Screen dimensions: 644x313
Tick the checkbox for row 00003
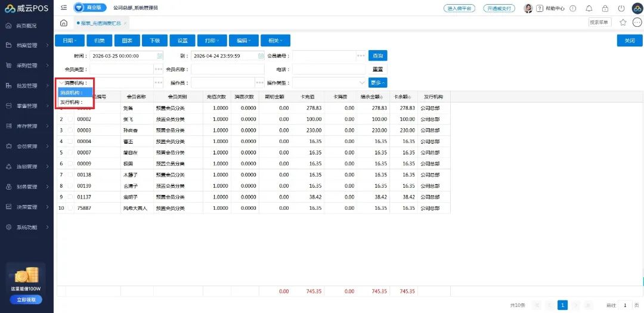pos(70,130)
